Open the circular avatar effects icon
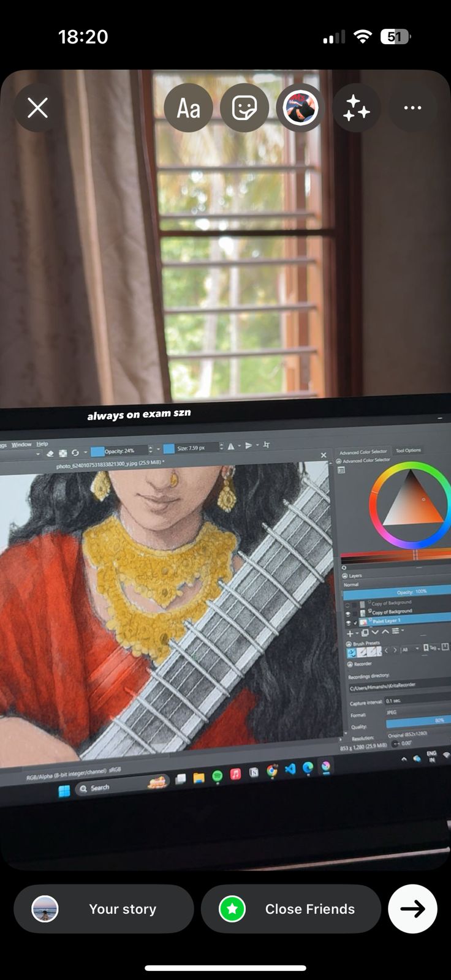The width and height of the screenshot is (451, 980). click(300, 108)
